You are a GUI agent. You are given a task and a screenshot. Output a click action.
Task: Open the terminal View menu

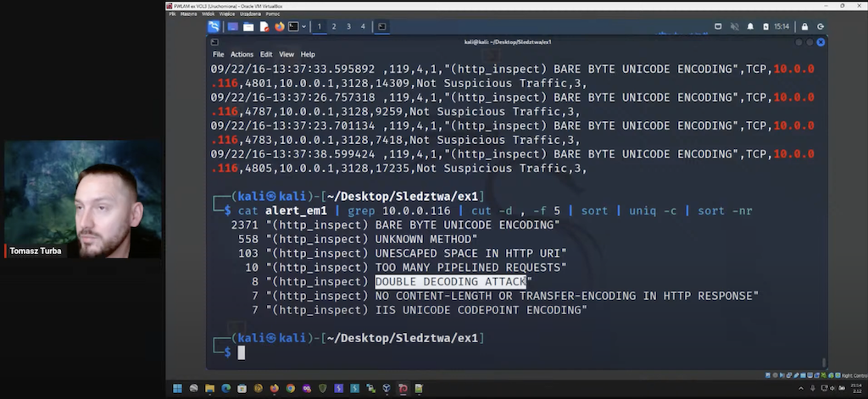point(287,54)
